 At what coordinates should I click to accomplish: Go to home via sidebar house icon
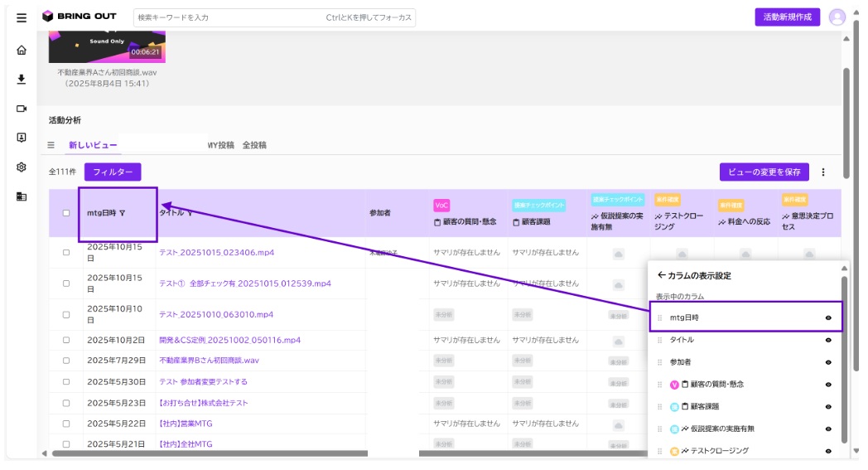click(x=22, y=50)
